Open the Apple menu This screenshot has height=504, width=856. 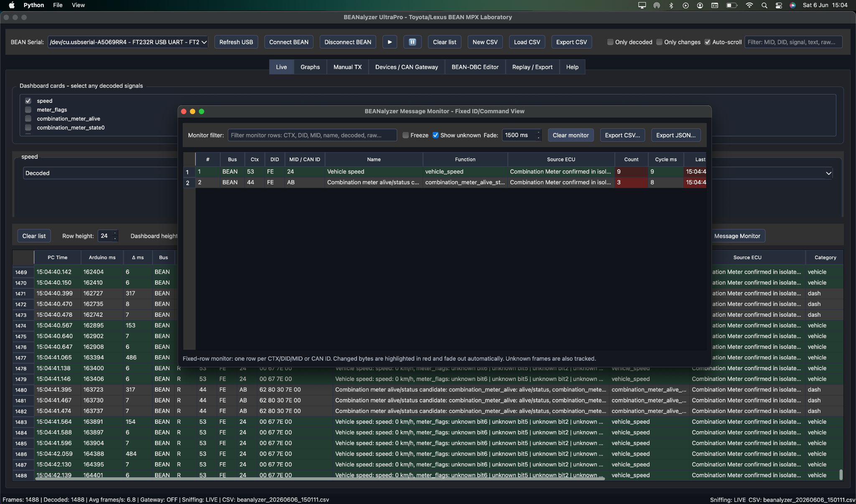point(12,5)
